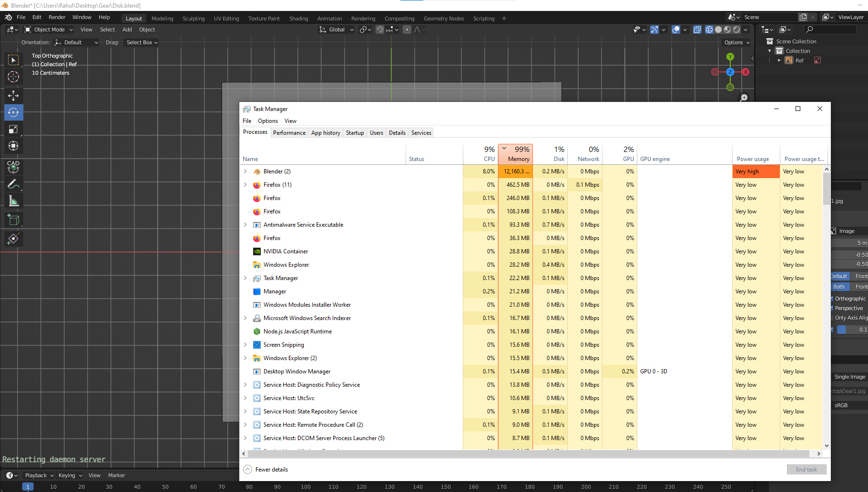Image resolution: width=868 pixels, height=492 pixels.
Task: Click the End task button
Action: 807,469
